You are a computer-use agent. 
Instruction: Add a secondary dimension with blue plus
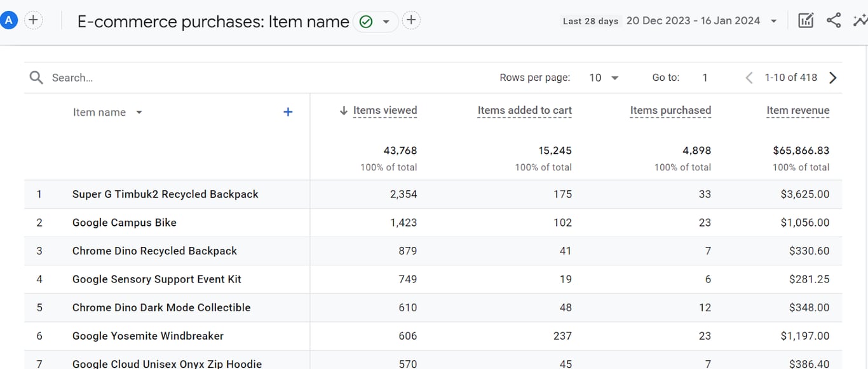coord(288,112)
